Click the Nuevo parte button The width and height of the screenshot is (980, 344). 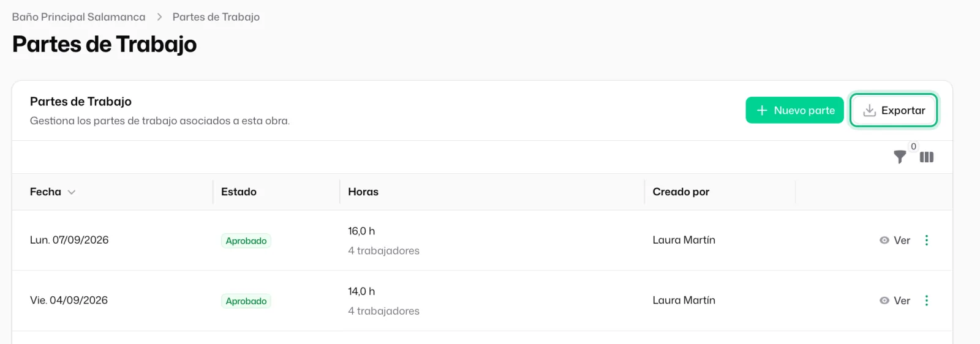click(795, 110)
